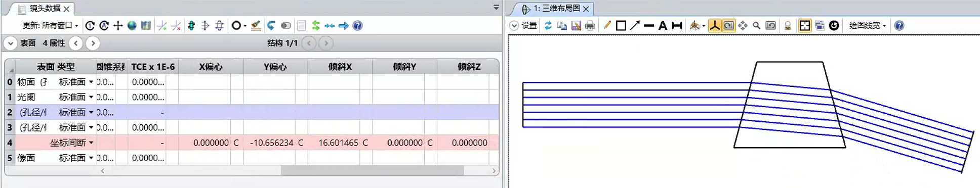Print the 3D layout

[x=590, y=25]
